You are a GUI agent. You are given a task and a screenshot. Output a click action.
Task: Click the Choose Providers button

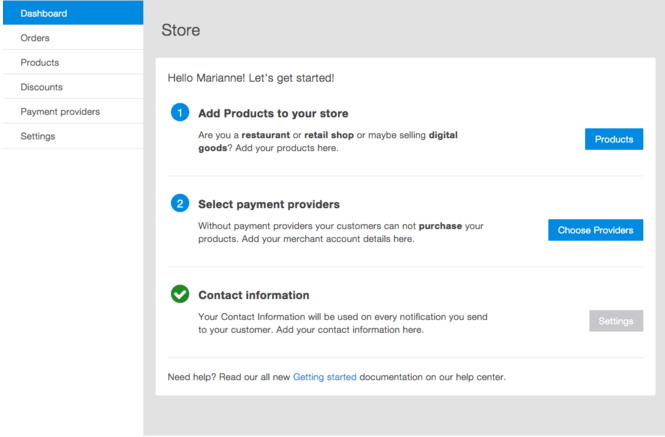595,230
